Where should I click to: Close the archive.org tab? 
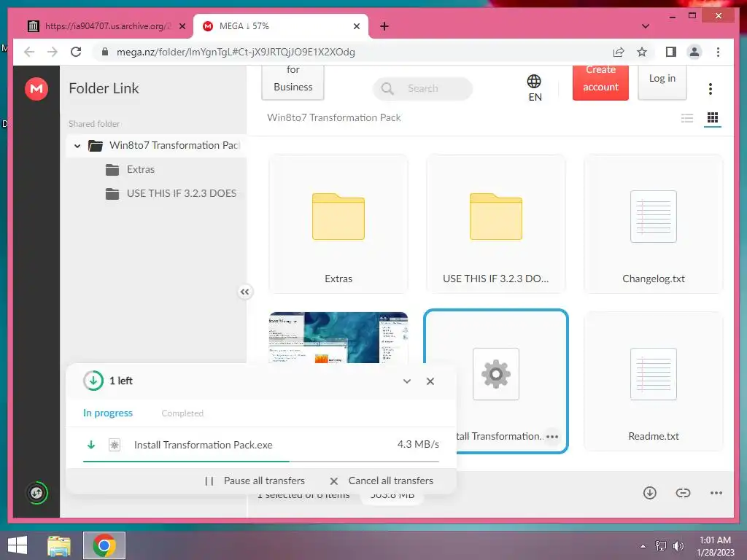coord(182,26)
